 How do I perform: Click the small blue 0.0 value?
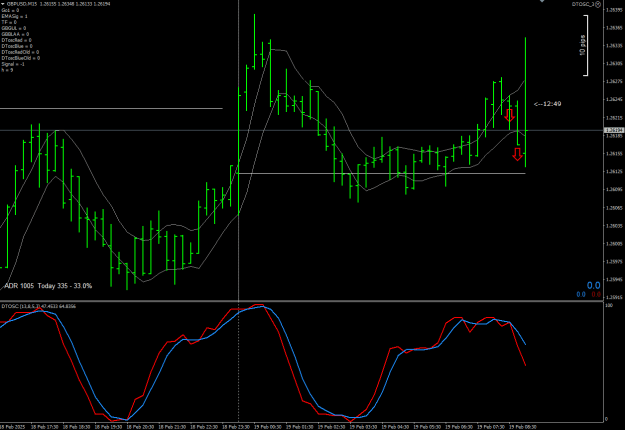point(581,295)
